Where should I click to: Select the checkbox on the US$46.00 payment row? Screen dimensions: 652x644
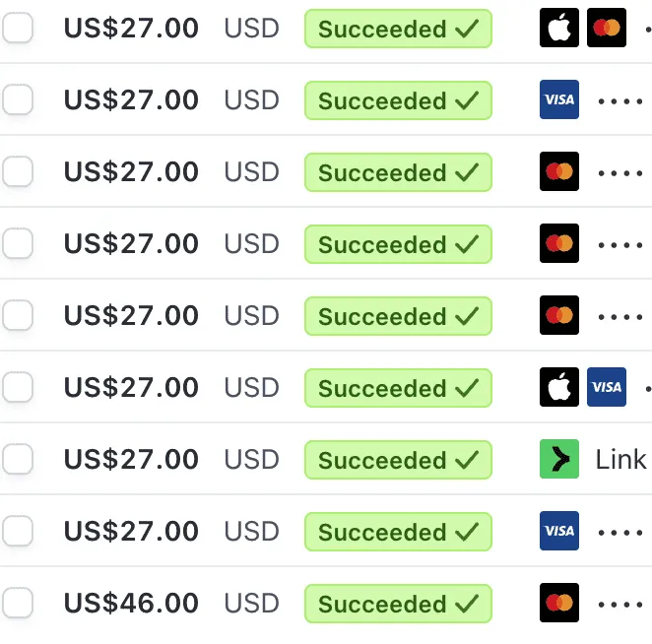(x=18, y=603)
